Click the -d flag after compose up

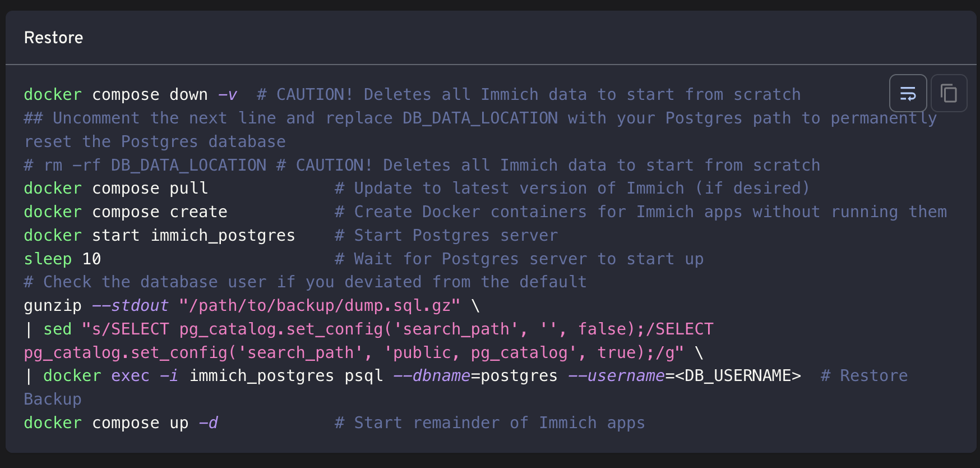208,423
